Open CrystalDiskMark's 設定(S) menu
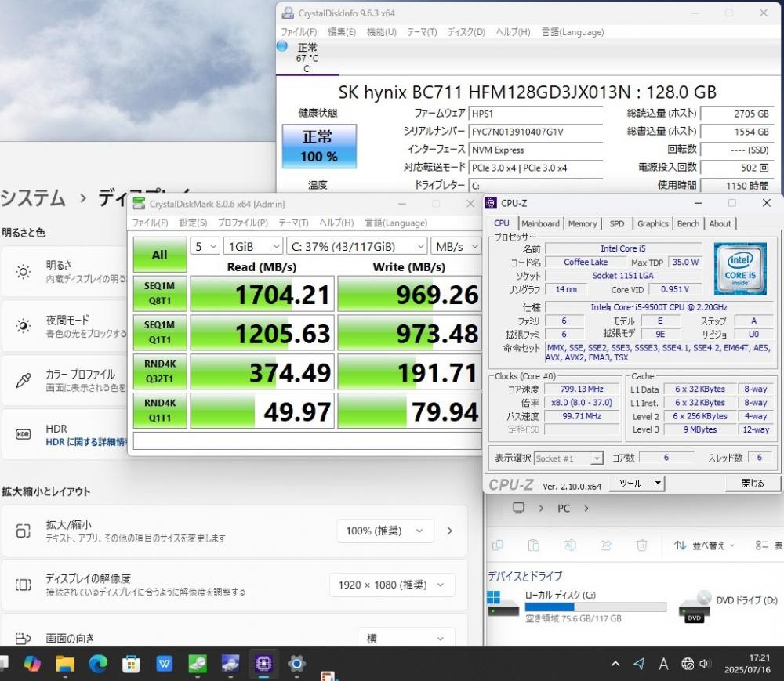The height and width of the screenshot is (681, 784). coord(193,223)
